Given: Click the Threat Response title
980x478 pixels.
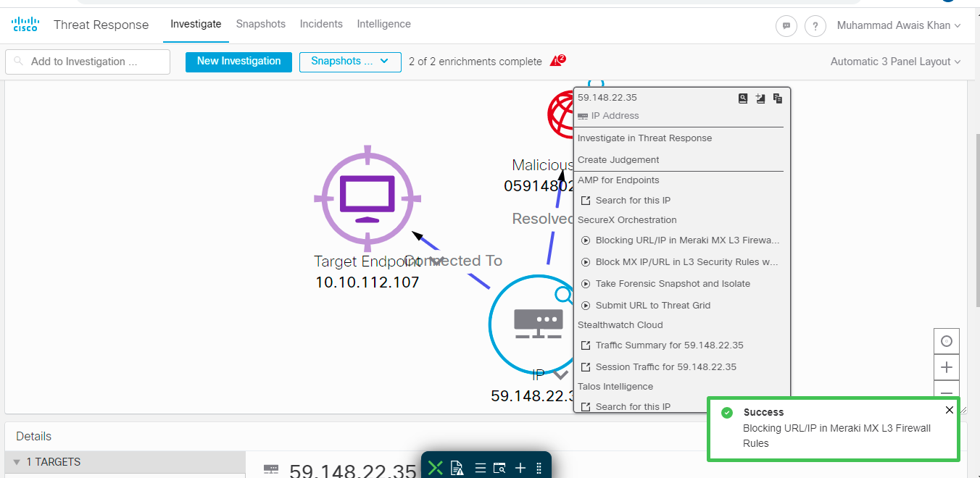Looking at the screenshot, I should [101, 25].
